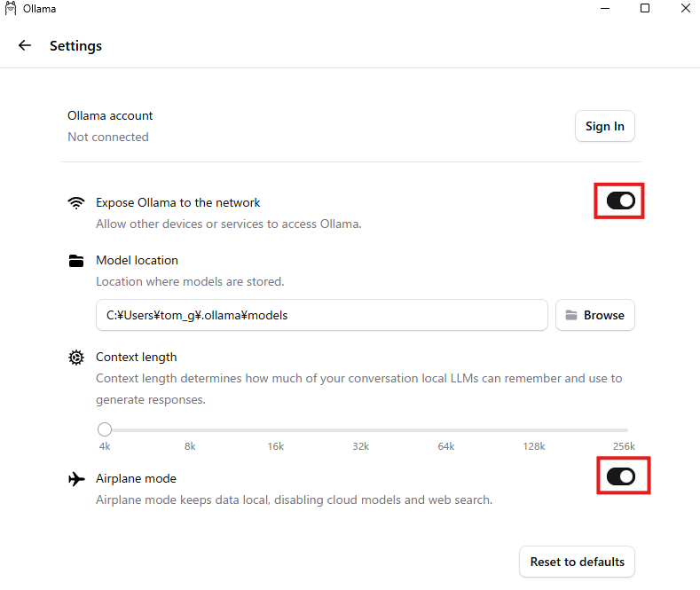The height and width of the screenshot is (590, 700).
Task: Go back using the arrow beside Settings
Action: tap(25, 45)
